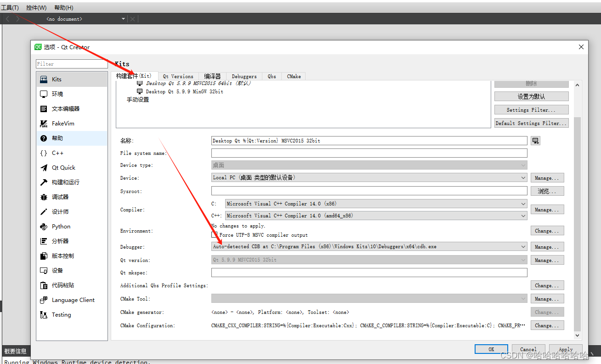Click the Qt mkspec input field
The image size is (601, 364).
[x=369, y=273]
